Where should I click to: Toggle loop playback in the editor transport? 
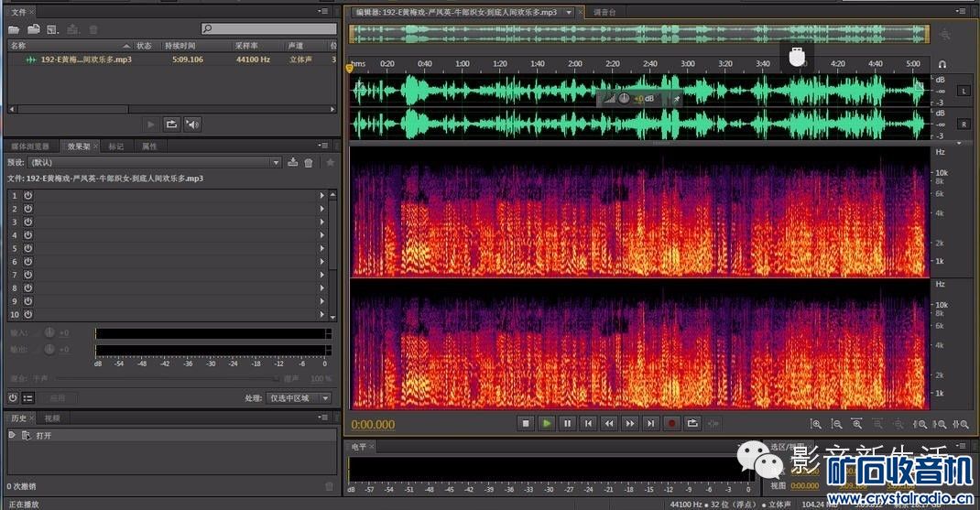(x=692, y=423)
